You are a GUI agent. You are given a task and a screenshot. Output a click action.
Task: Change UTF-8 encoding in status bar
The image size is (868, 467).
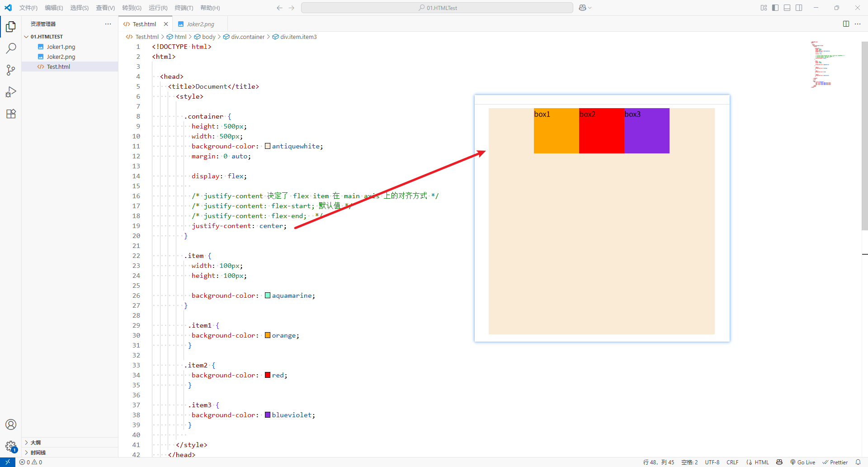pyautogui.click(x=712, y=462)
